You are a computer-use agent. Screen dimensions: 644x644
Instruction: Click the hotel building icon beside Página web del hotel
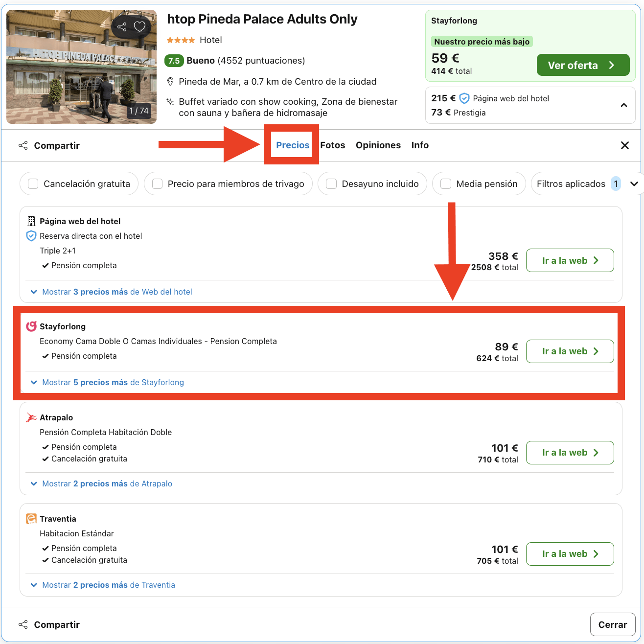coord(31,221)
